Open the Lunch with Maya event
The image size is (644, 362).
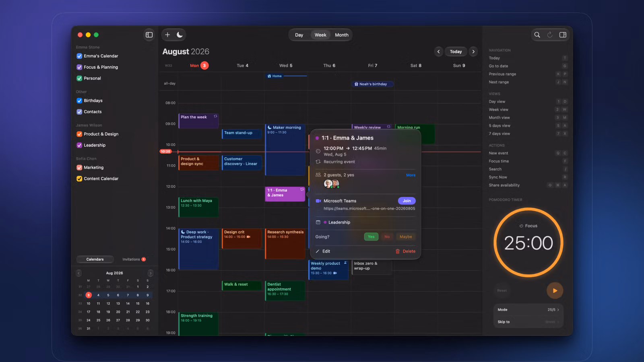tap(198, 207)
